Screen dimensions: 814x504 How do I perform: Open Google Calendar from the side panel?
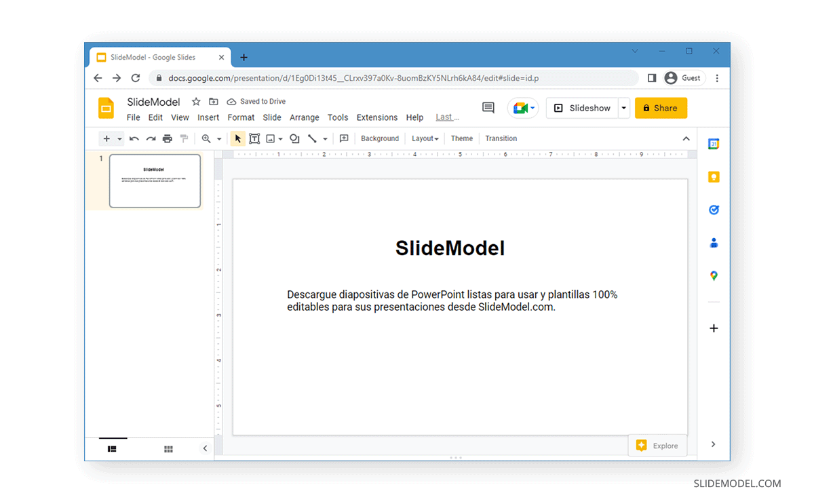pos(714,144)
